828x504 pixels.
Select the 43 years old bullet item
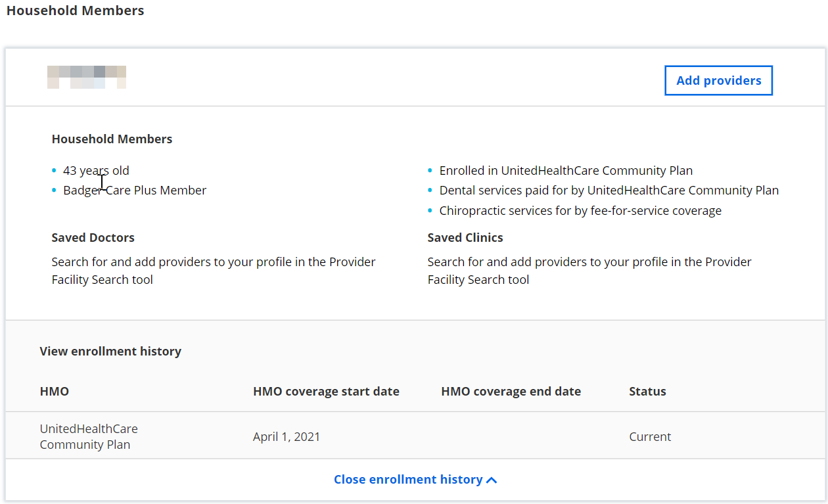coord(96,171)
